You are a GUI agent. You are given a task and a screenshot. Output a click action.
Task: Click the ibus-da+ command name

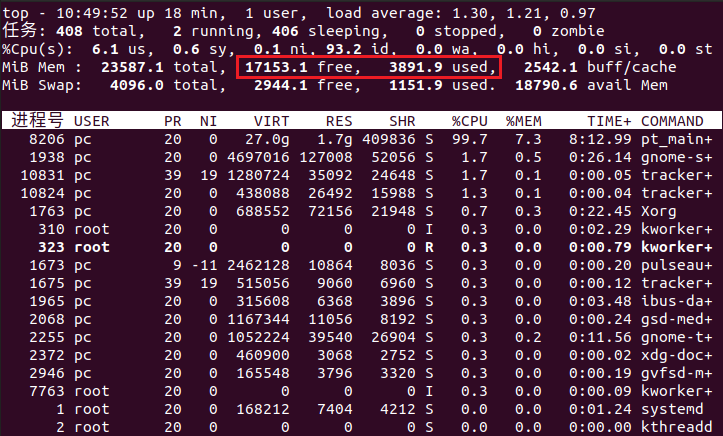click(676, 301)
